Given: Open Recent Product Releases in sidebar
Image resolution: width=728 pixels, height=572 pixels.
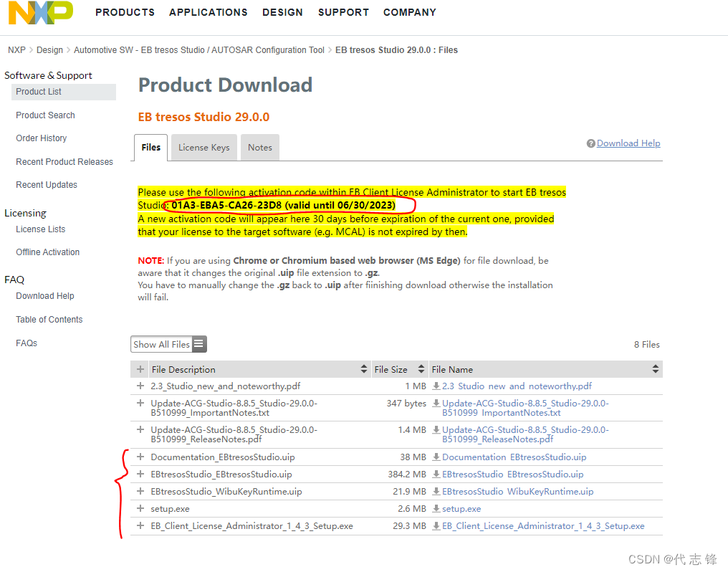Looking at the screenshot, I should point(64,161).
